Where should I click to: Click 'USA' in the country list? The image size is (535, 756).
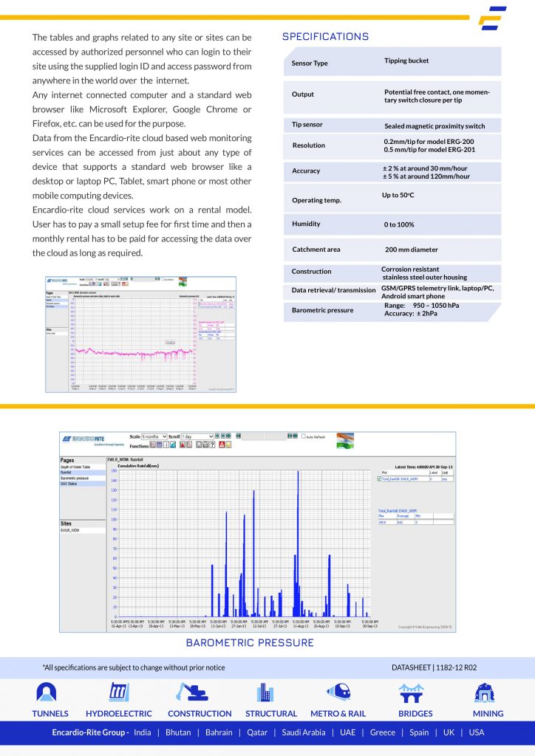click(476, 732)
